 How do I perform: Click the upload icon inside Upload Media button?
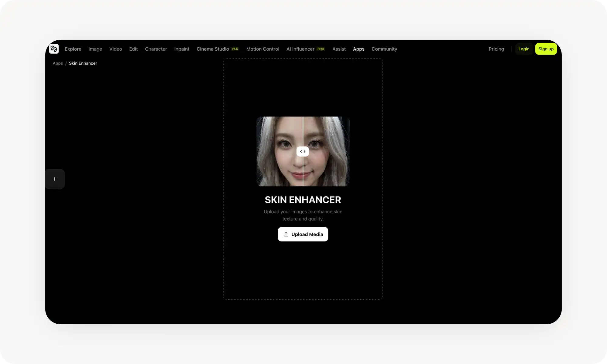pyautogui.click(x=286, y=234)
